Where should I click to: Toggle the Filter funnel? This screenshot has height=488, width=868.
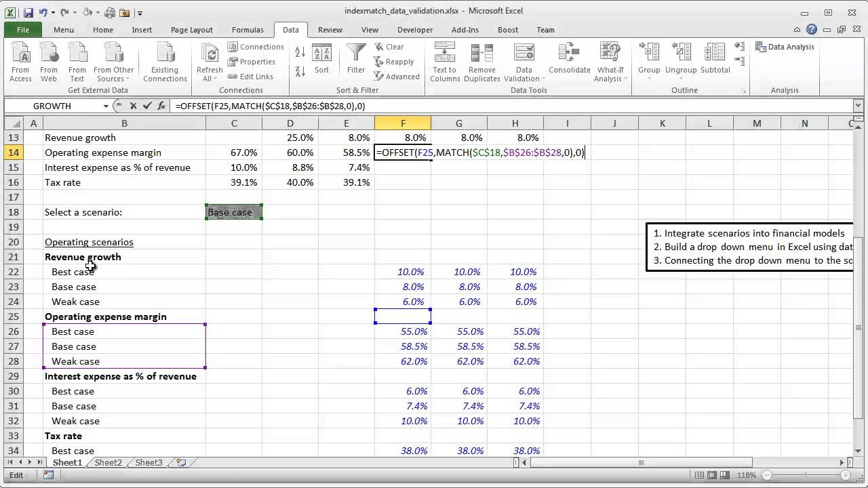tap(356, 60)
